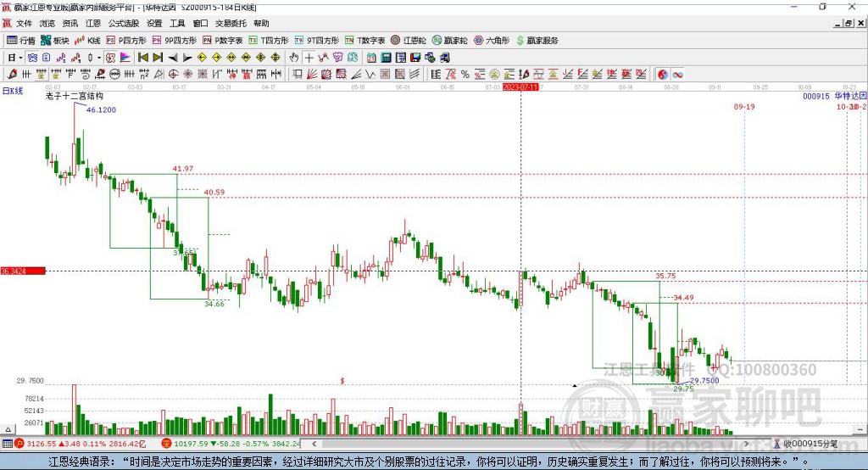Select the crosshair cursor tool
Viewport: 868px width, 470px height.
click(x=309, y=58)
